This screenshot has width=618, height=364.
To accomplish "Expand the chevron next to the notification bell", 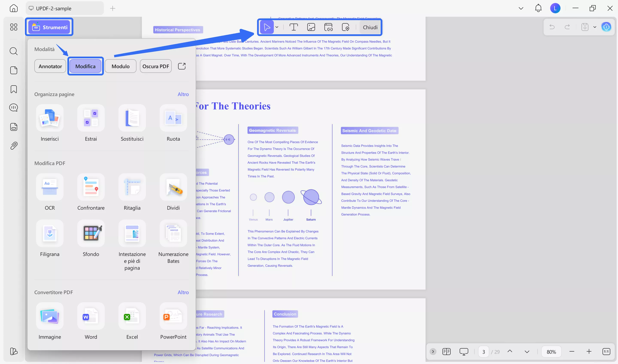I will point(521,8).
